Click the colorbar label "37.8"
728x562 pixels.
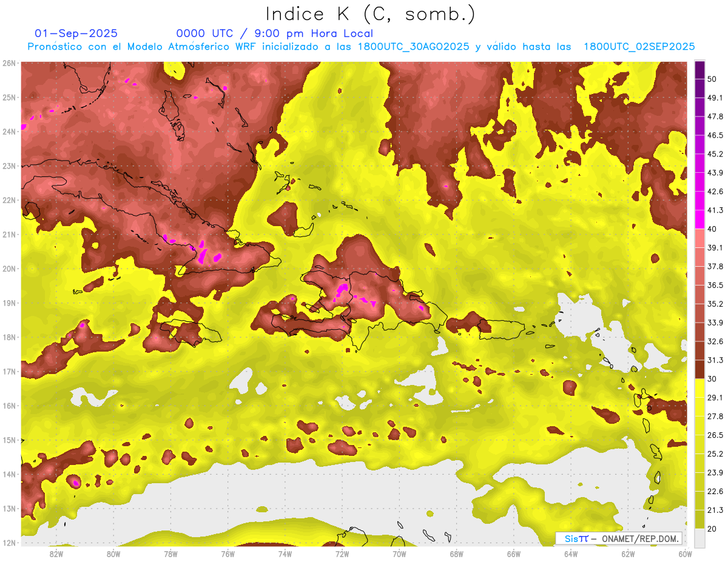(715, 266)
